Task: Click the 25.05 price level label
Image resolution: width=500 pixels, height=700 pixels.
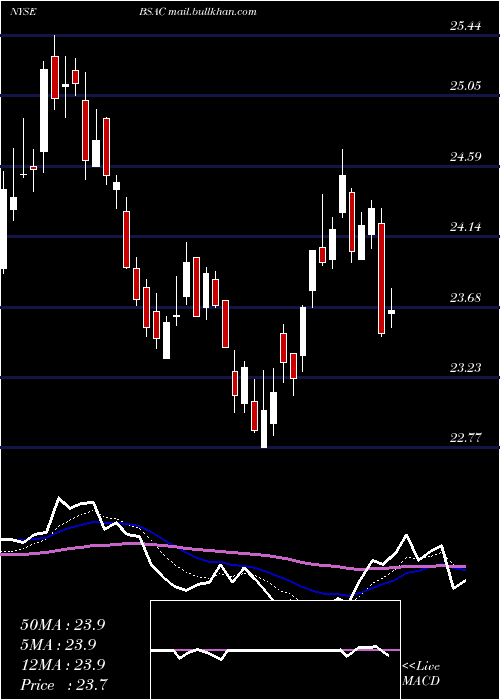Action: tap(466, 86)
